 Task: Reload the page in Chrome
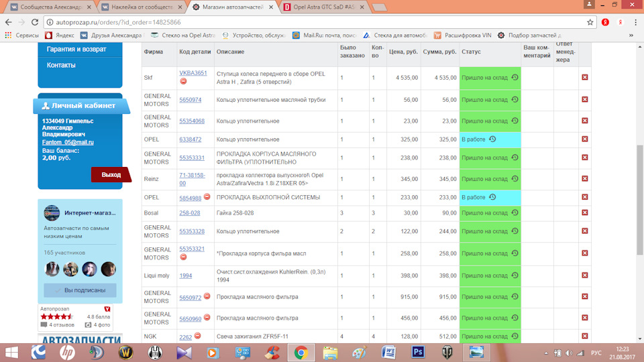pyautogui.click(x=35, y=22)
